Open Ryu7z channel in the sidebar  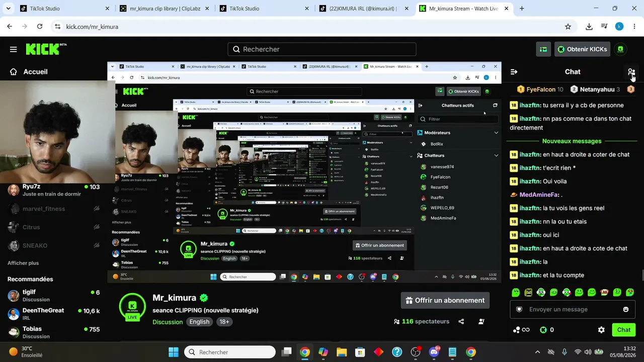[53, 190]
